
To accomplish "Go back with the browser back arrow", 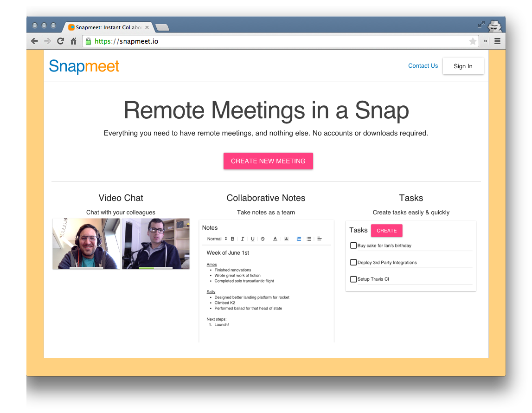I will (35, 41).
